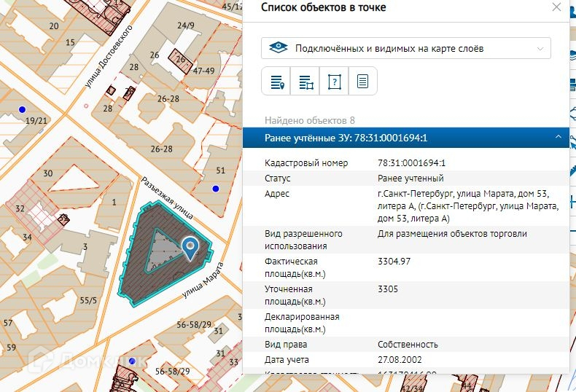Click the Разъезжая улица street label
This screenshot has width=576, height=392.
167,198
